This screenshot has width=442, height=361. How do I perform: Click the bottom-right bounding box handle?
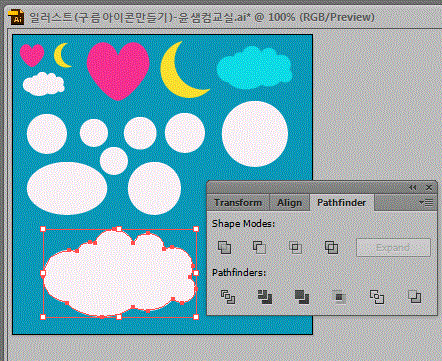click(x=196, y=317)
